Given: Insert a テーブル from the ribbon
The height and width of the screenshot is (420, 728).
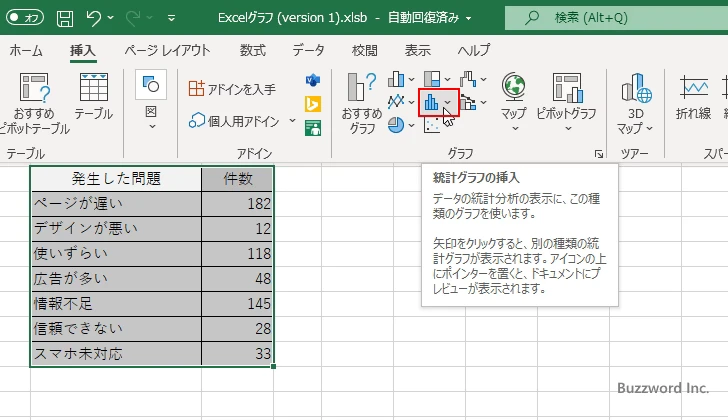Looking at the screenshot, I should click(94, 97).
